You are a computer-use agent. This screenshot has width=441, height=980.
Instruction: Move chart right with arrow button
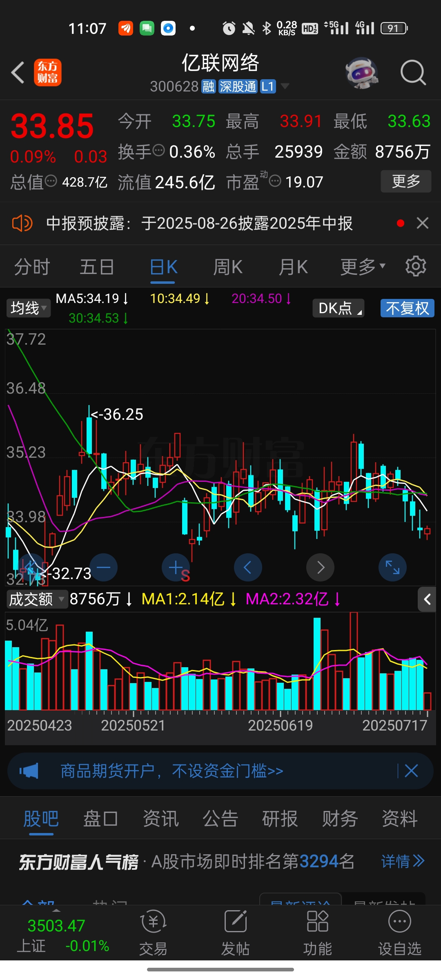(321, 567)
